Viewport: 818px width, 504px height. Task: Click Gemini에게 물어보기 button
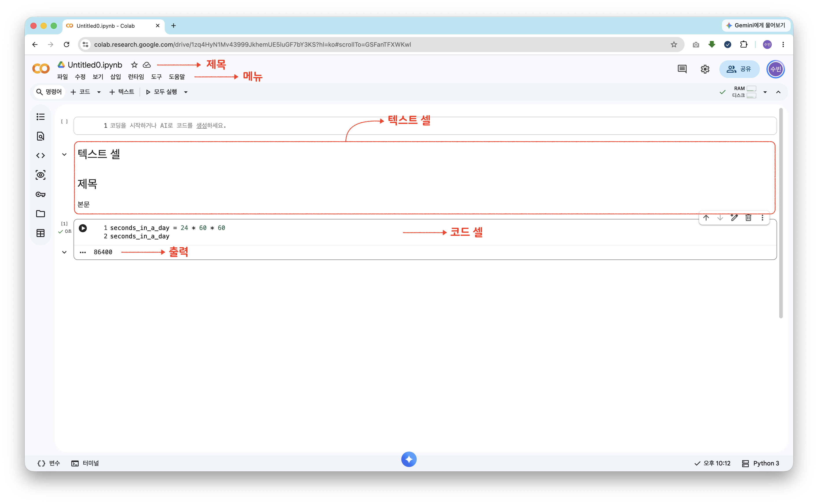[756, 25]
